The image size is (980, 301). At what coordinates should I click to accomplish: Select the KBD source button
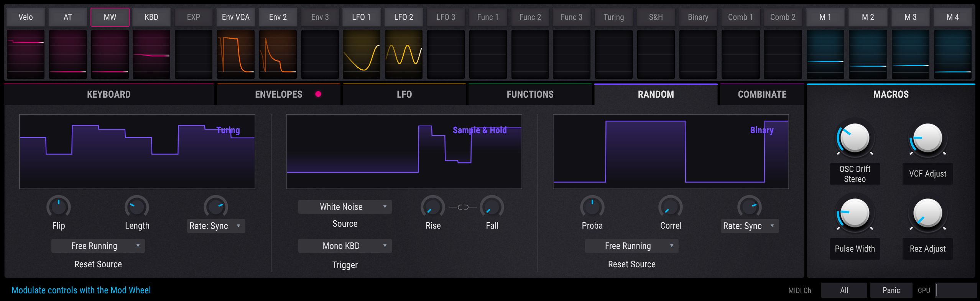[x=151, y=17]
